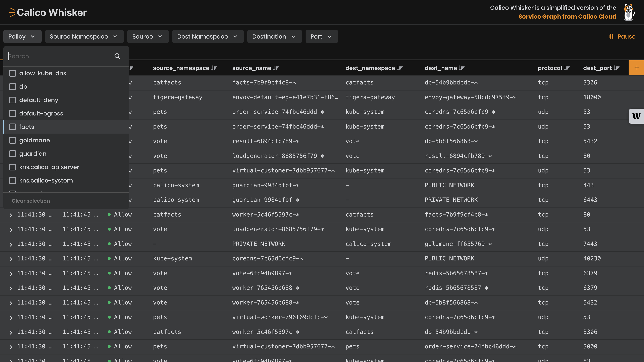The height and width of the screenshot is (362, 644).
Task: Expand the virtual-customer to order-service port 3000 row
Action: 11,347
